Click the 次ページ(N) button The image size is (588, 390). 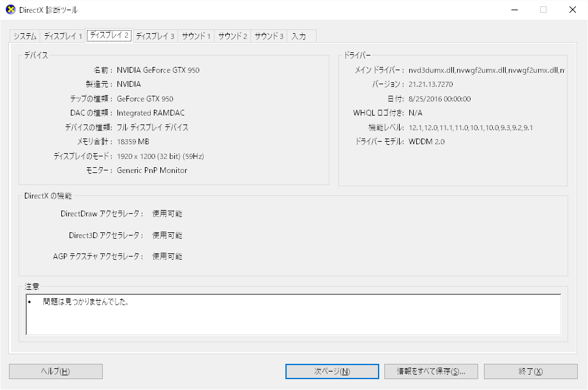(332, 371)
